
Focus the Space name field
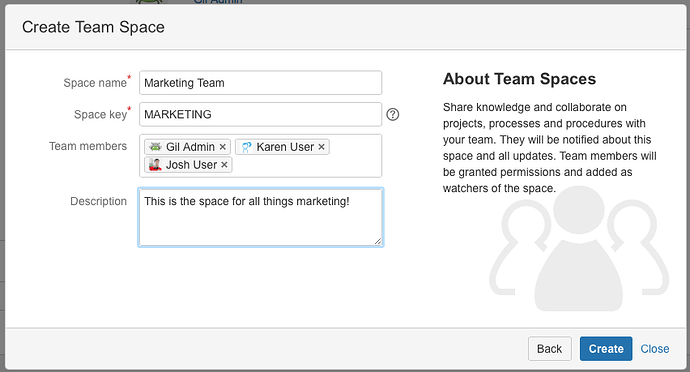(x=261, y=83)
